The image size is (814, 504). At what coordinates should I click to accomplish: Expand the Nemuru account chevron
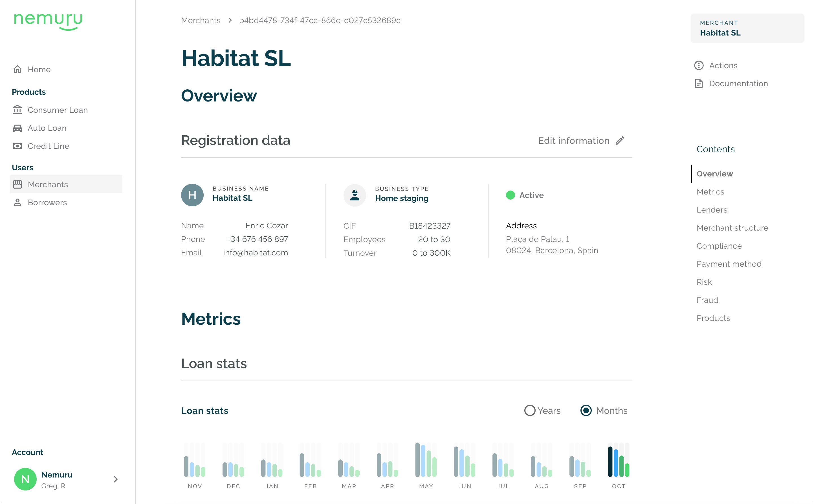click(115, 479)
